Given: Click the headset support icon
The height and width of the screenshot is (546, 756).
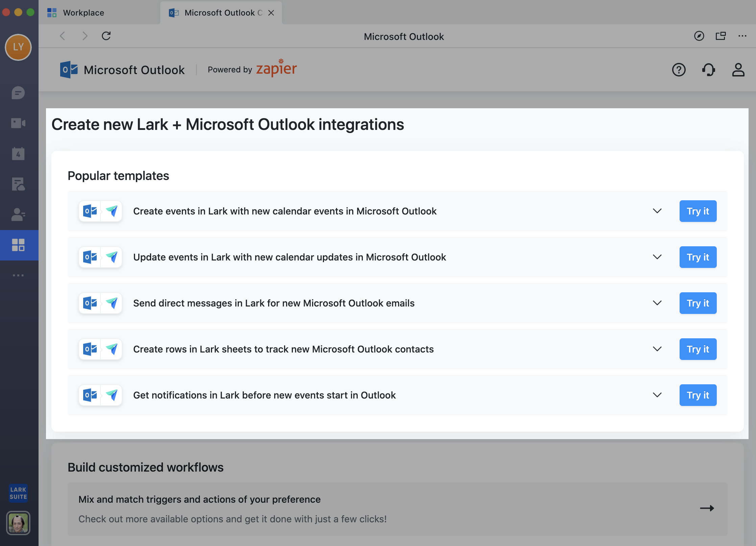Looking at the screenshot, I should point(708,69).
